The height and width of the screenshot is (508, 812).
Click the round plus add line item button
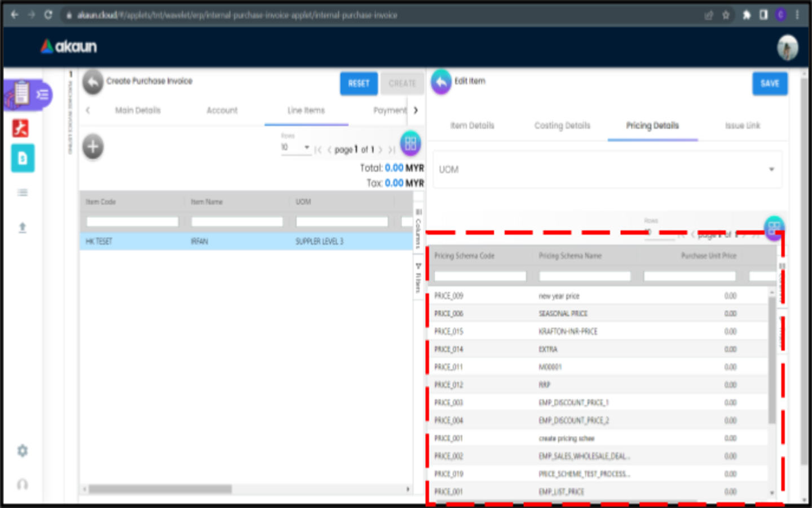coord(93,147)
